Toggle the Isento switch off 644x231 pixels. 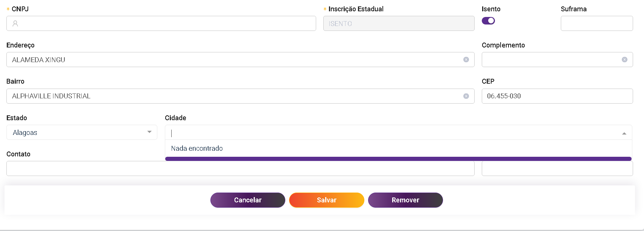click(488, 21)
